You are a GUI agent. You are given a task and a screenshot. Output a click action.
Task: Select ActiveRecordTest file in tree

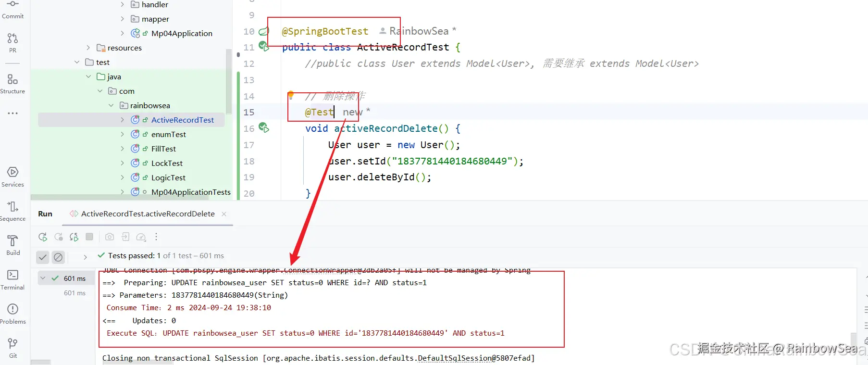(x=183, y=120)
